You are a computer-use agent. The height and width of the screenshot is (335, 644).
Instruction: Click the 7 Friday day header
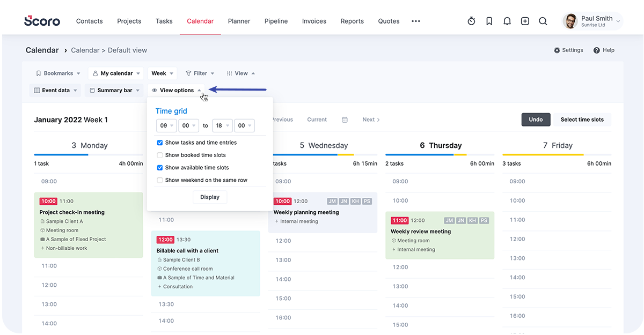pos(558,145)
